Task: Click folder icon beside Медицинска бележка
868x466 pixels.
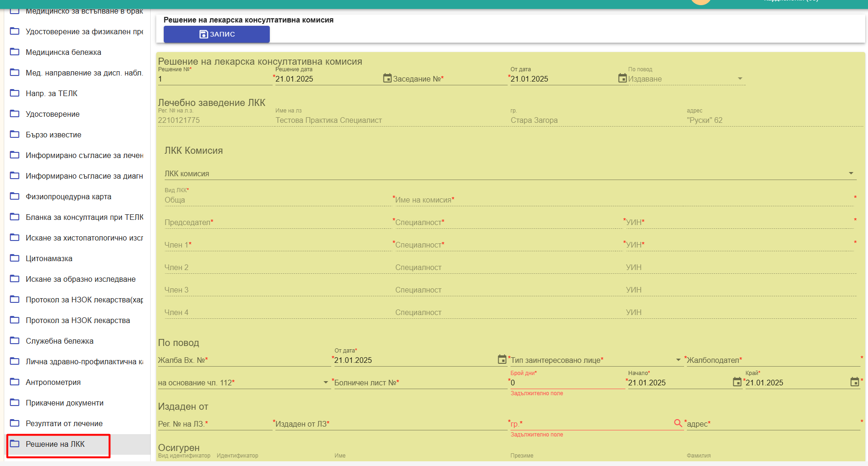Action: coord(15,52)
